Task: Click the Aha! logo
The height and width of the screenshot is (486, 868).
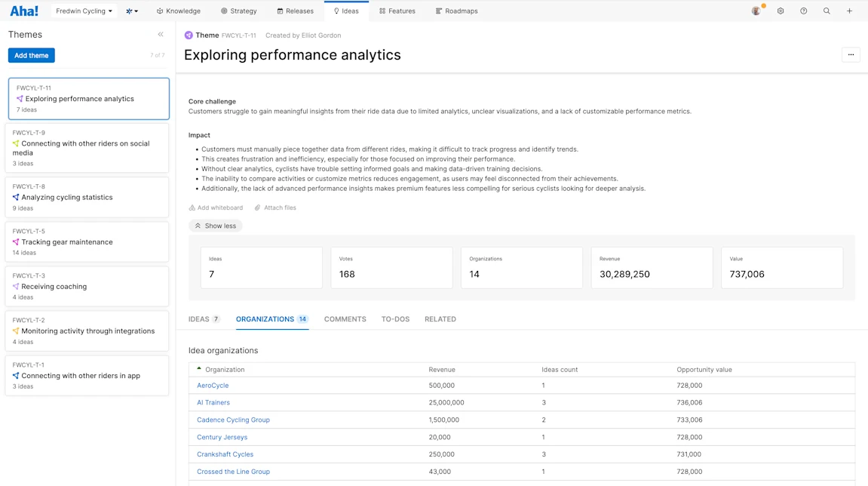Action: [x=24, y=11]
